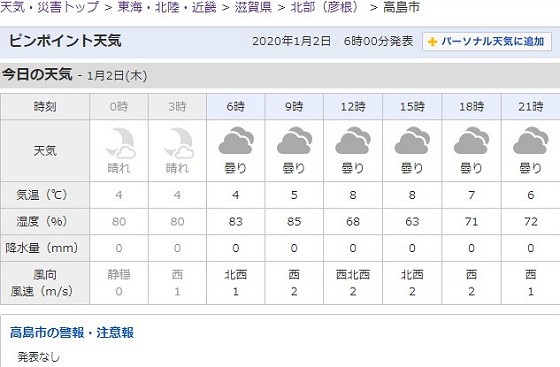This screenshot has width=560, height=367.
Task: Click the 12時 cloudy weather icon
Action: [x=353, y=141]
